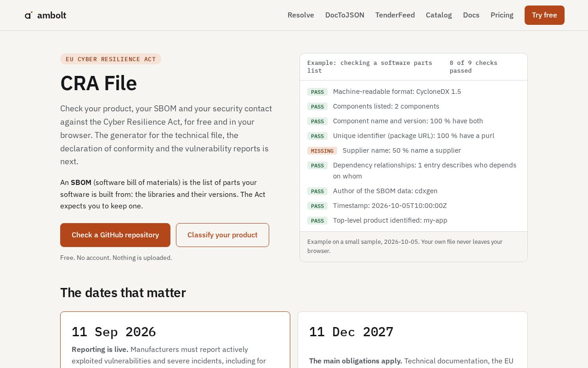Open the 11 Dec 2027 date card

pos(413,340)
